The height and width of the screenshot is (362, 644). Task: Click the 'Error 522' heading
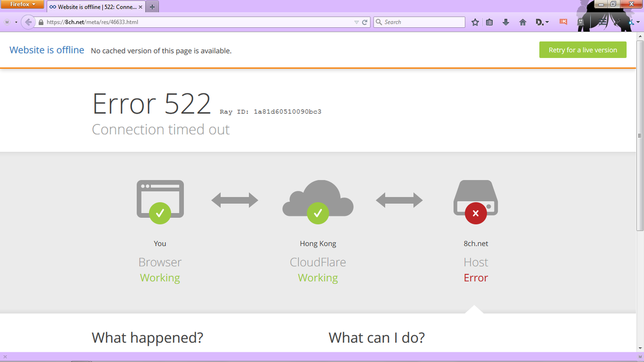[152, 104]
